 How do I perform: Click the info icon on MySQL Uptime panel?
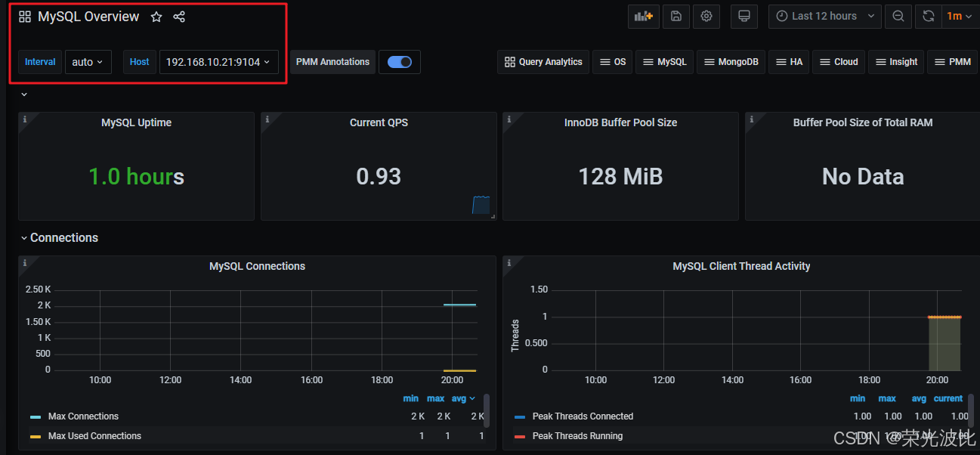pos(24,119)
